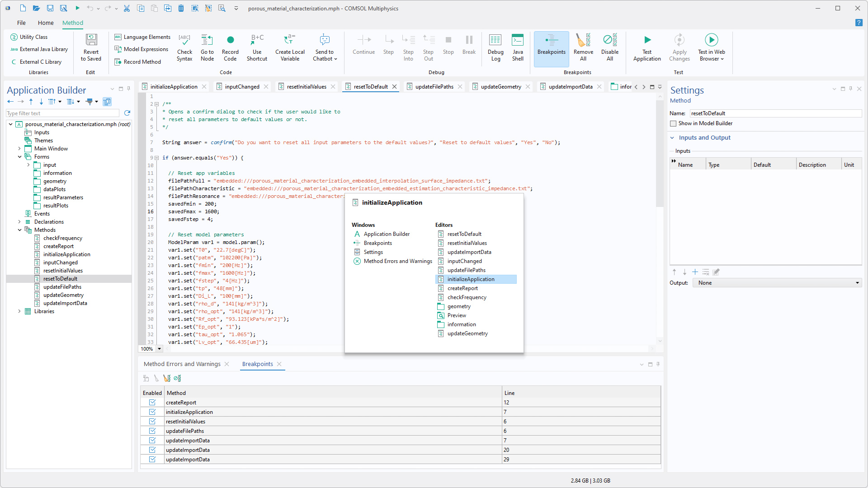Open the Java Shell
This screenshot has width=868, height=488.
coord(518,41)
